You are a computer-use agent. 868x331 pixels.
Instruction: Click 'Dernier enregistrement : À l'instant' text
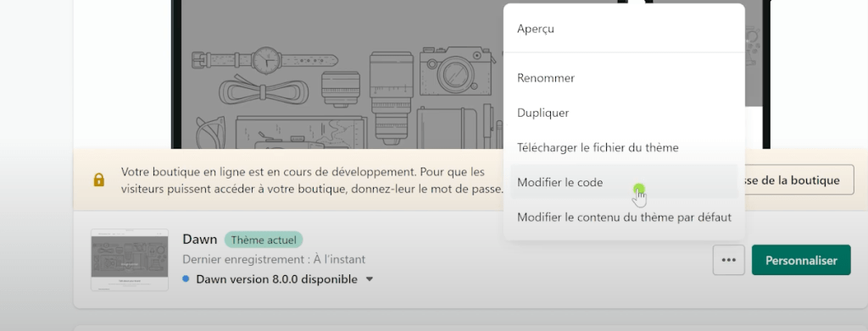pos(274,259)
